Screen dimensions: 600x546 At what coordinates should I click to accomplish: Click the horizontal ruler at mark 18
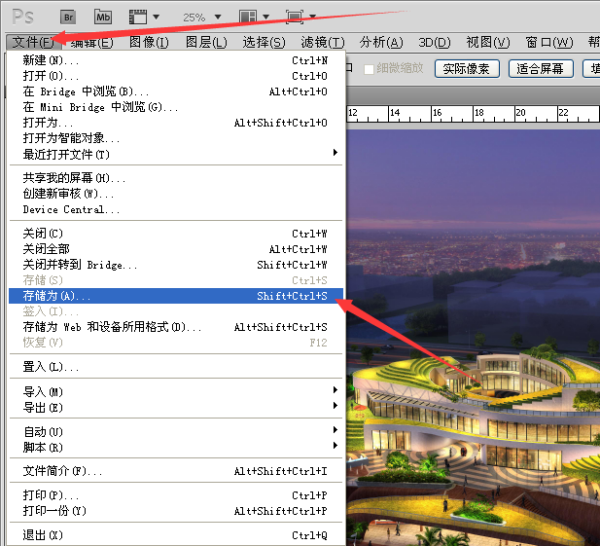479,113
